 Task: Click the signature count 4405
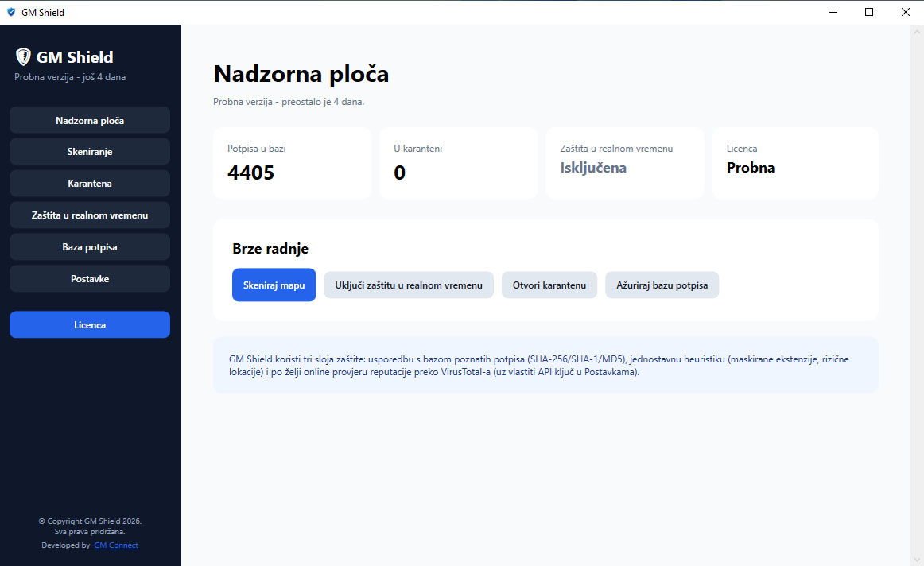pos(251,173)
